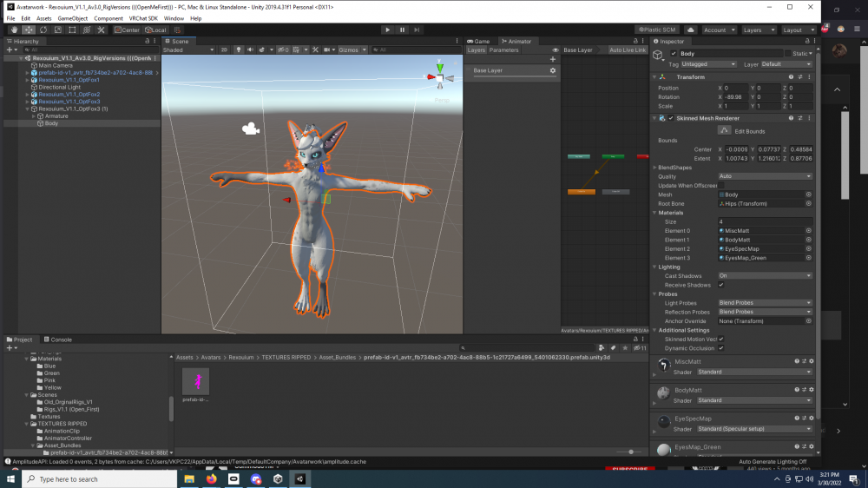Open the Cast Shadows dropdown
The width and height of the screenshot is (868, 488).
point(765,276)
